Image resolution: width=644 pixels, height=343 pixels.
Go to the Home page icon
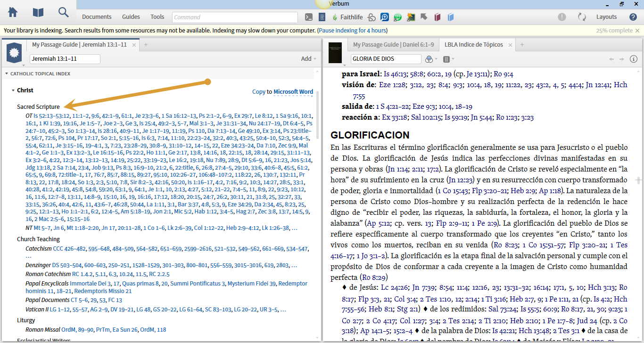(x=13, y=12)
